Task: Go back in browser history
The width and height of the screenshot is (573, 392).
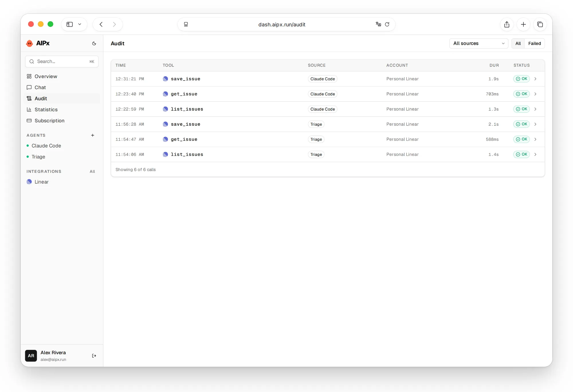Action: click(x=101, y=24)
